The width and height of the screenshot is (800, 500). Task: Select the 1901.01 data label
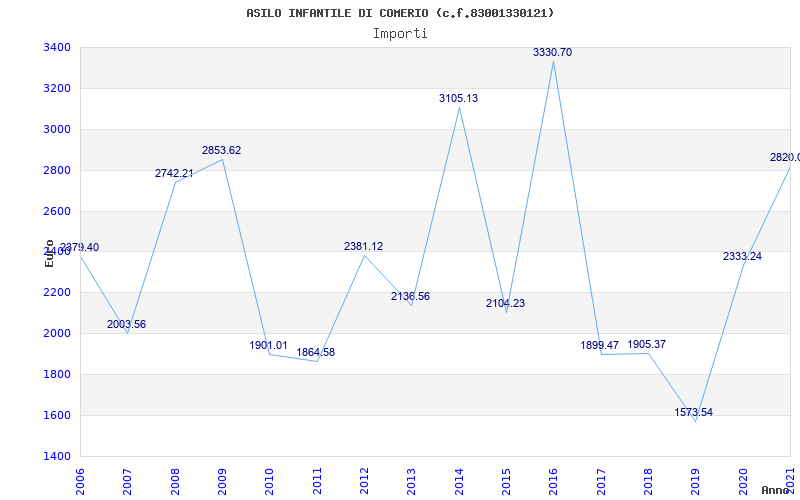click(268, 345)
